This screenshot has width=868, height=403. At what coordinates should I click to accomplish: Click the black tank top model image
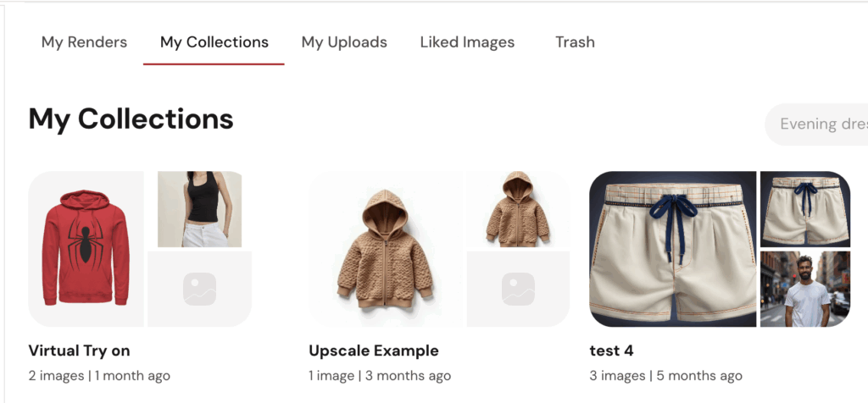pyautogui.click(x=199, y=209)
